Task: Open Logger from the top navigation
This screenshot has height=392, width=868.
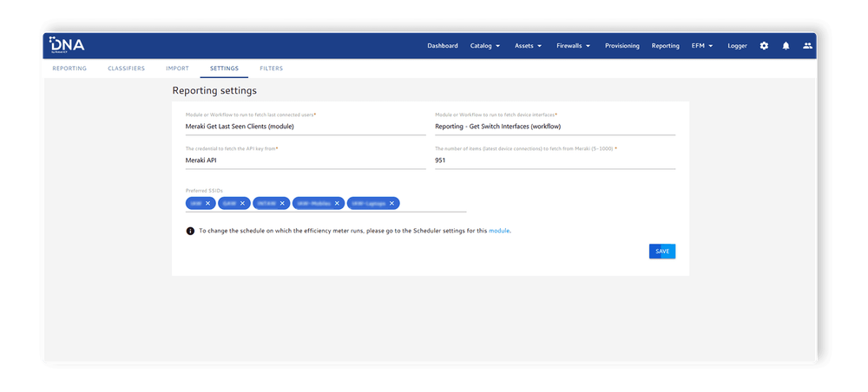Action: coord(737,46)
